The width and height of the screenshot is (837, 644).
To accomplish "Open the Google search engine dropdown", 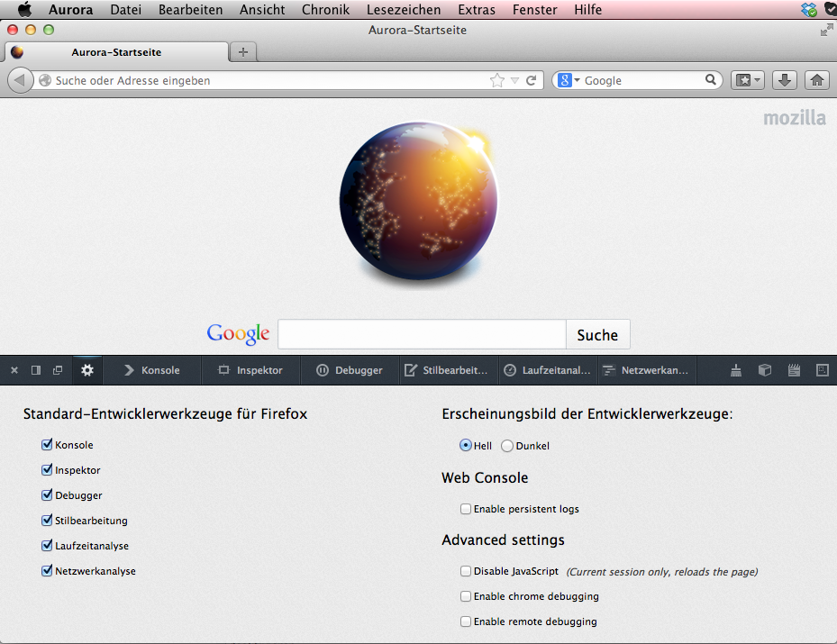I will (x=569, y=80).
